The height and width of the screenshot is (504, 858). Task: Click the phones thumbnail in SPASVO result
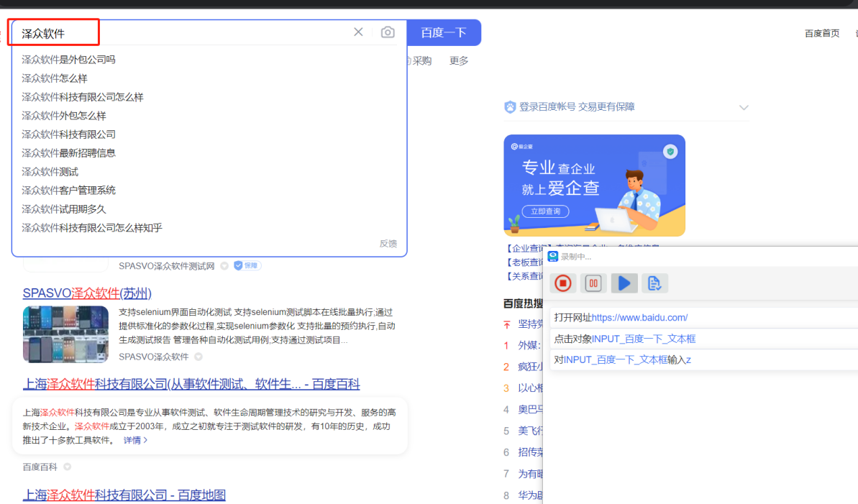65,334
